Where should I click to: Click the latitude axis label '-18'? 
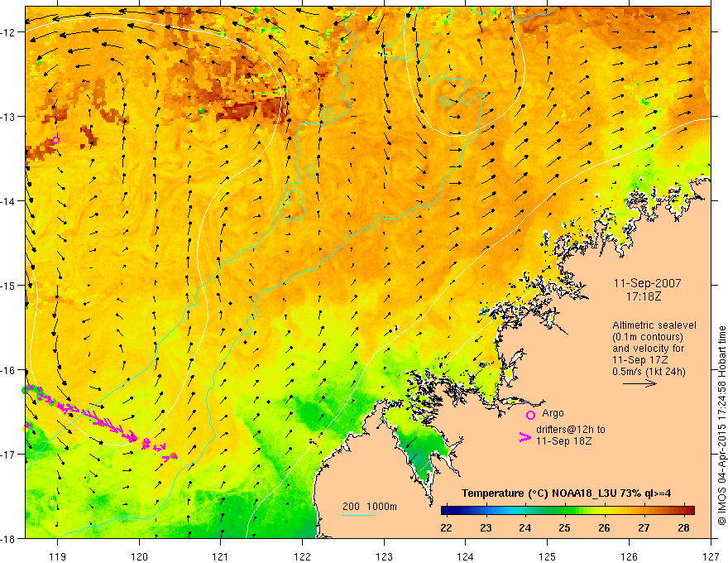[8, 538]
